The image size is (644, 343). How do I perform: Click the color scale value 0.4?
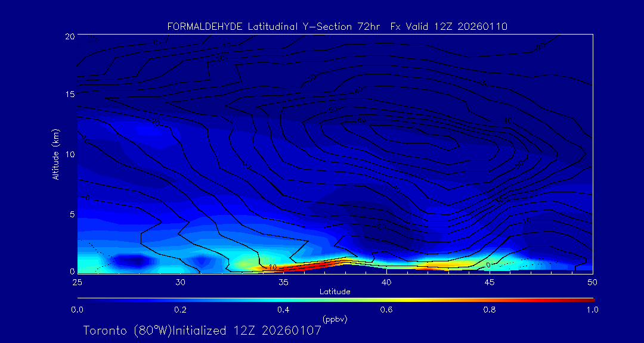283,310
